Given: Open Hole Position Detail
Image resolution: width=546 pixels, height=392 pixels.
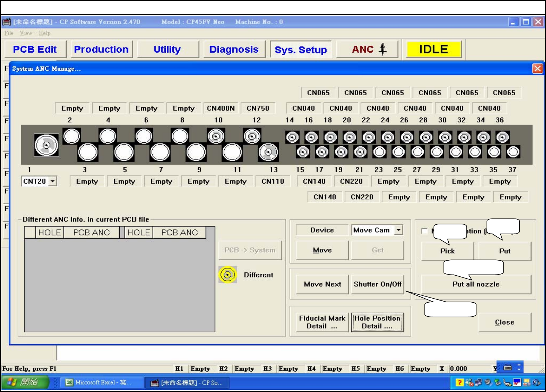Looking at the screenshot, I should 377,322.
